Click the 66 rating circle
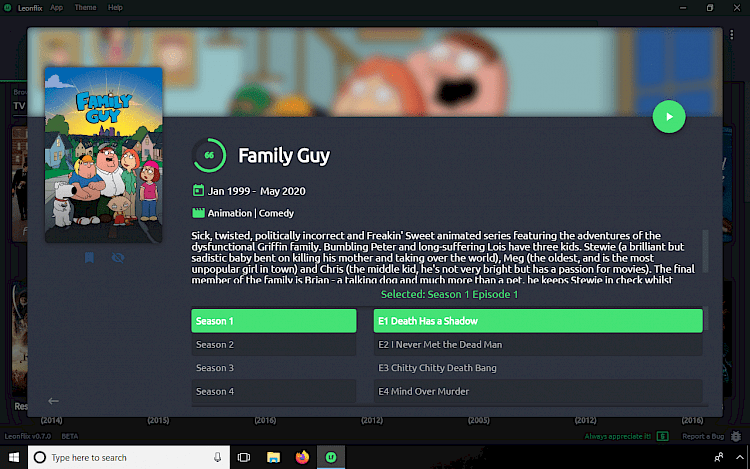 tap(209, 155)
